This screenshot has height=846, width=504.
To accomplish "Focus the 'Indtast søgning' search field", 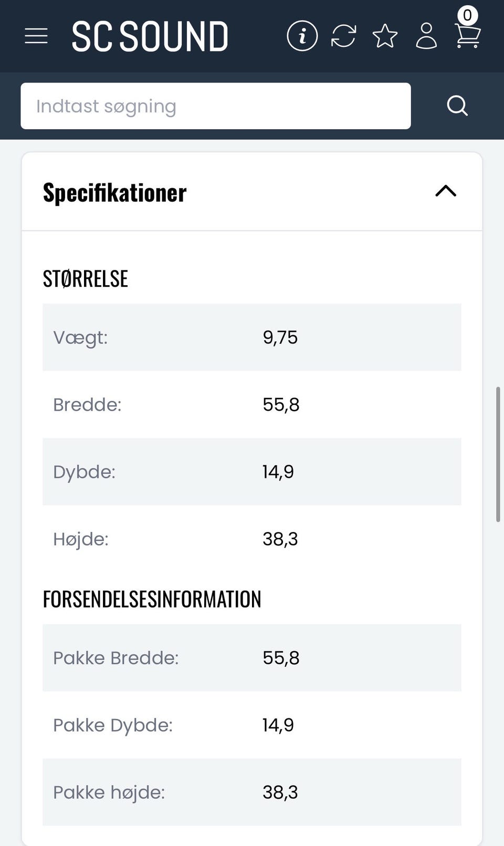I will [215, 106].
